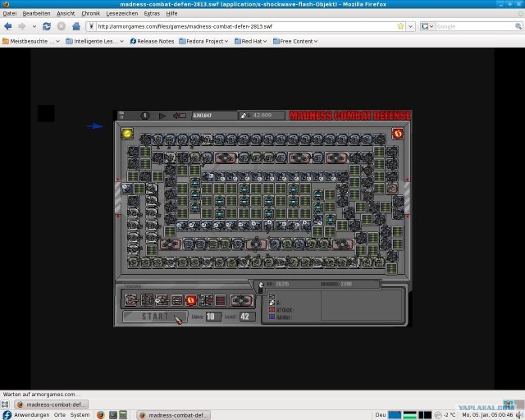Open the Bearbeiten menu

click(36, 13)
